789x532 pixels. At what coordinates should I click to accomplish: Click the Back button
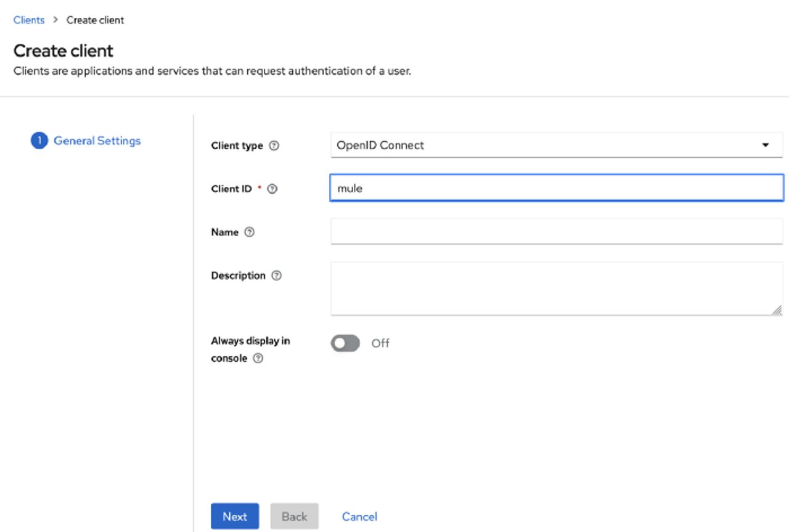click(294, 516)
